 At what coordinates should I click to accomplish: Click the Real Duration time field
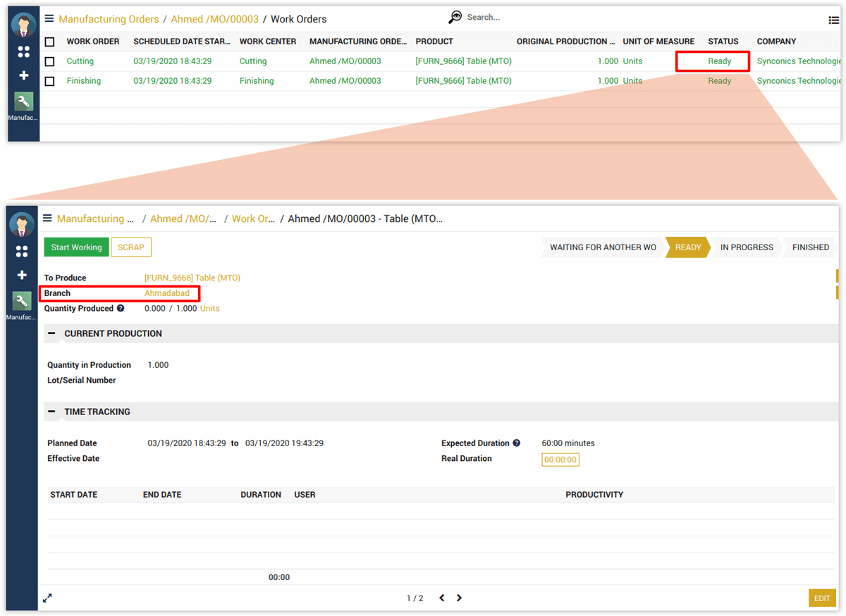tap(560, 460)
